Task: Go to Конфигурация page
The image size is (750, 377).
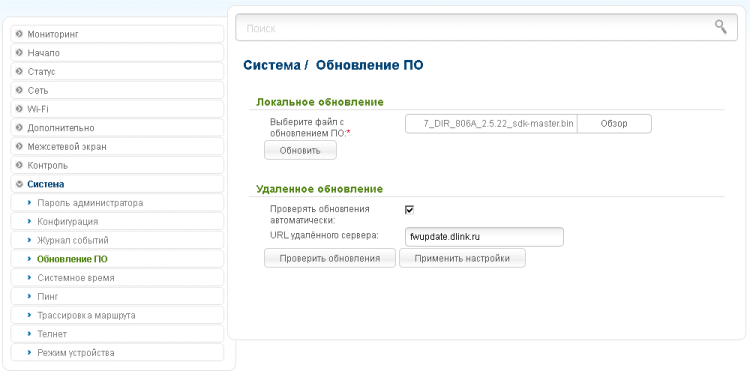Action: point(117,222)
